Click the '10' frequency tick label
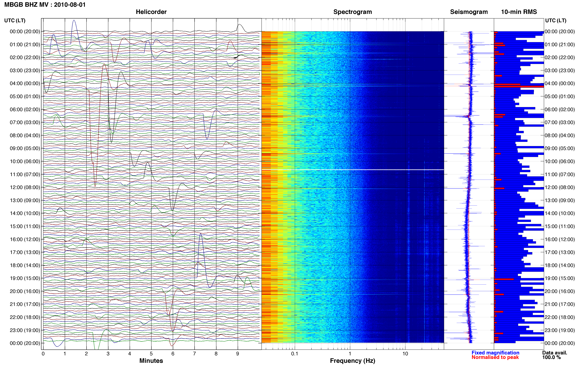Image resolution: width=588 pixels, height=368 pixels. 405,354
